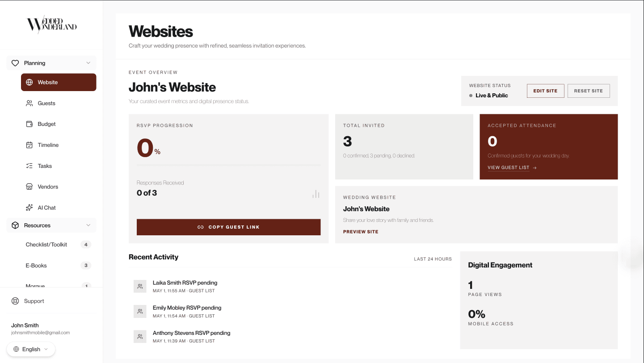The height and width of the screenshot is (363, 644).
Task: Select Website in the sidebar
Action: pos(59,82)
